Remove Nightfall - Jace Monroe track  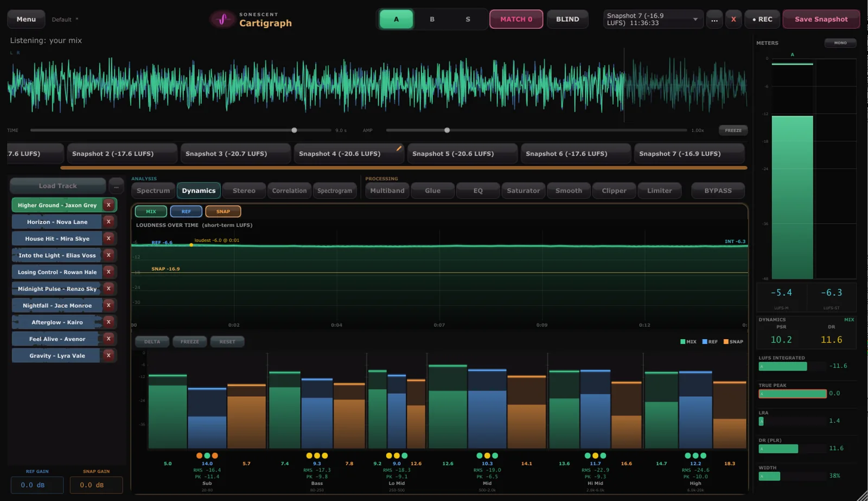pyautogui.click(x=108, y=306)
